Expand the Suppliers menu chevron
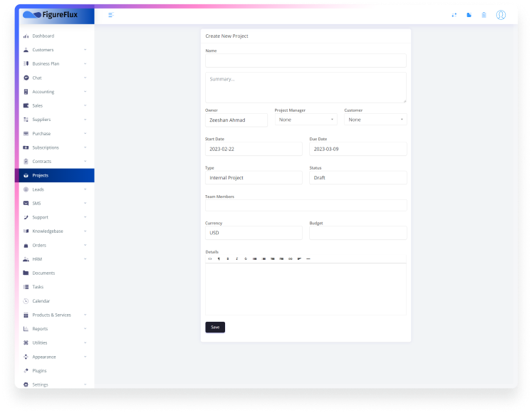This screenshot has height=413, width=532. click(85, 120)
